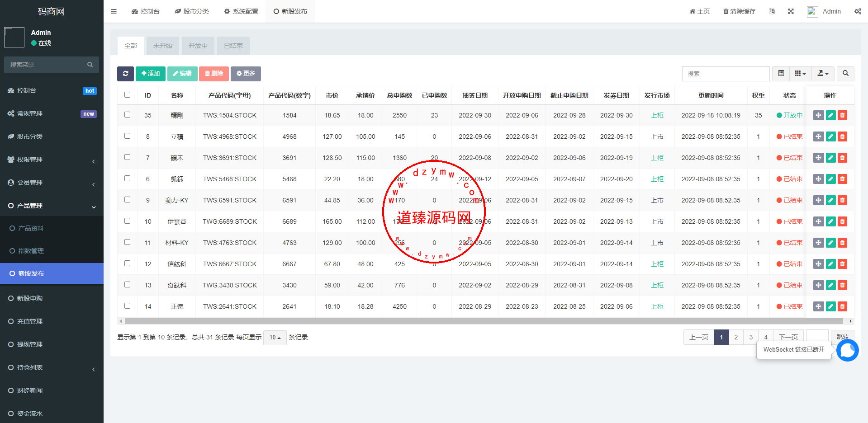Screen dimensions: 868x423
Task: Tick the select-all checkbox in table header
Action: [127, 95]
